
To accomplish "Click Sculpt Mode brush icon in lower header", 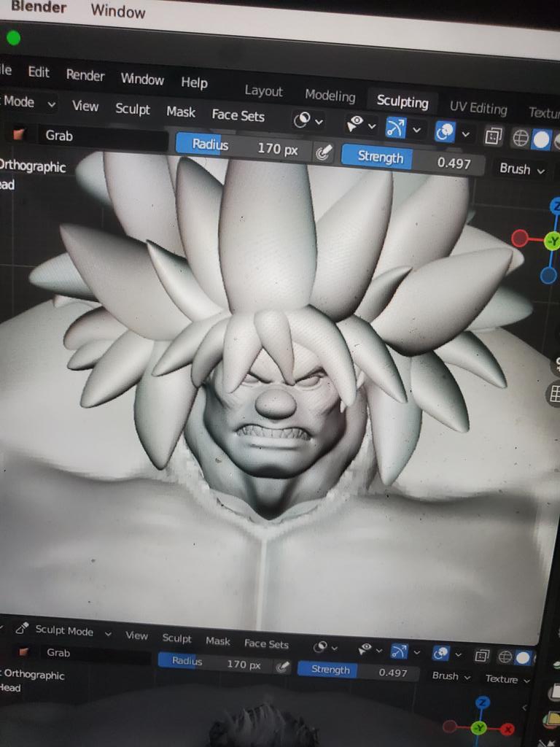I will coord(22,628).
